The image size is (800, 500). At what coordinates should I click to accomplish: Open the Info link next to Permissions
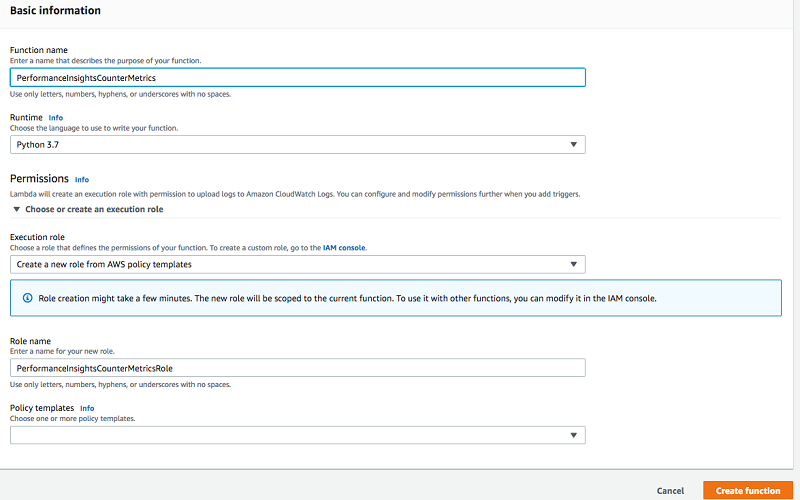pyautogui.click(x=82, y=180)
